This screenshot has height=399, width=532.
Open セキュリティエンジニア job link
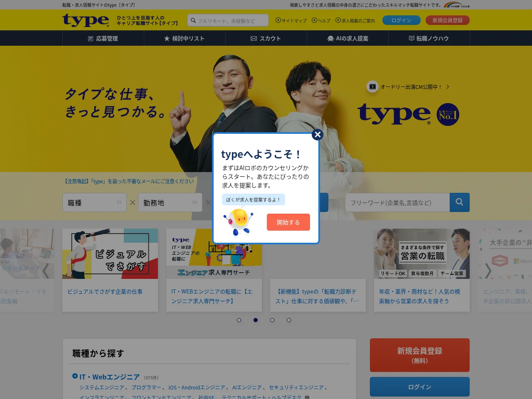pyautogui.click(x=296, y=387)
